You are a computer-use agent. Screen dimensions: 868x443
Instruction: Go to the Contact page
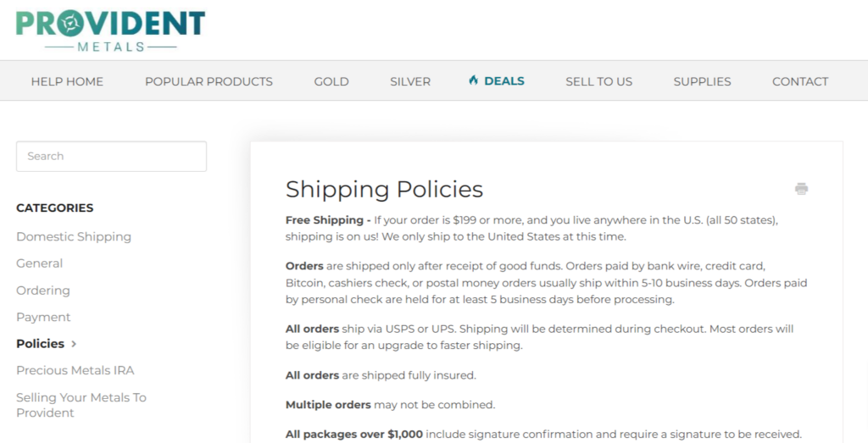[x=800, y=81]
